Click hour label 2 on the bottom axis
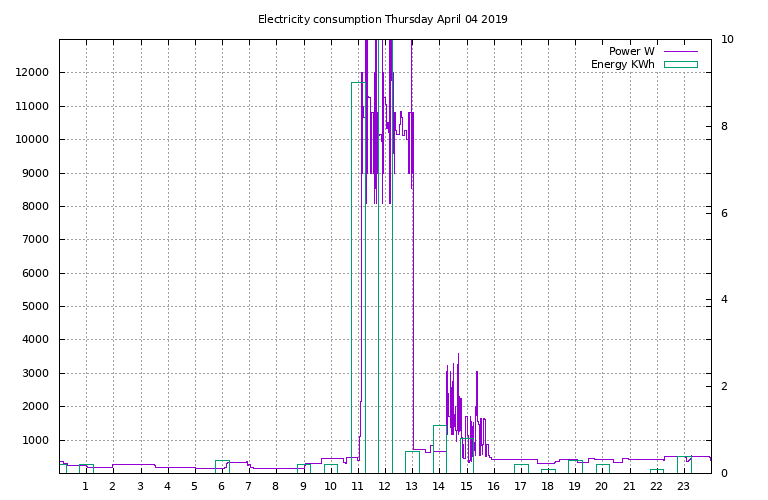This screenshot has height=500, width=768. pyautogui.click(x=113, y=486)
